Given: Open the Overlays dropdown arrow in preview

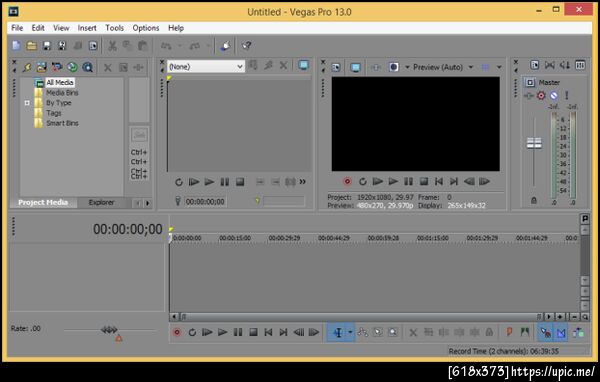Looking at the screenshot, I should click(x=499, y=67).
